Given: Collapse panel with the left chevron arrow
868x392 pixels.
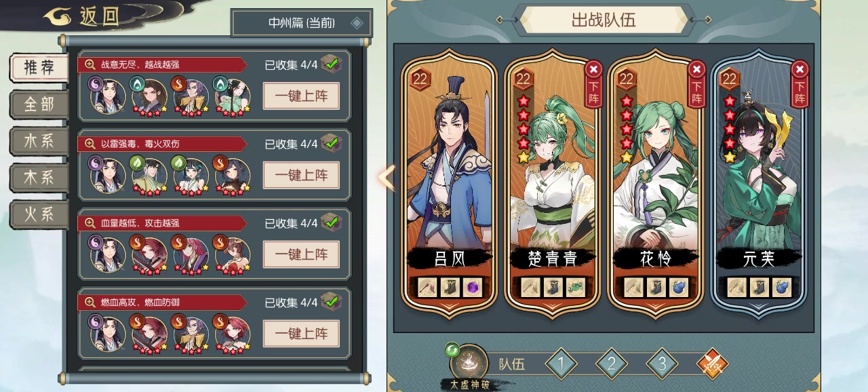Looking at the screenshot, I should [386, 178].
